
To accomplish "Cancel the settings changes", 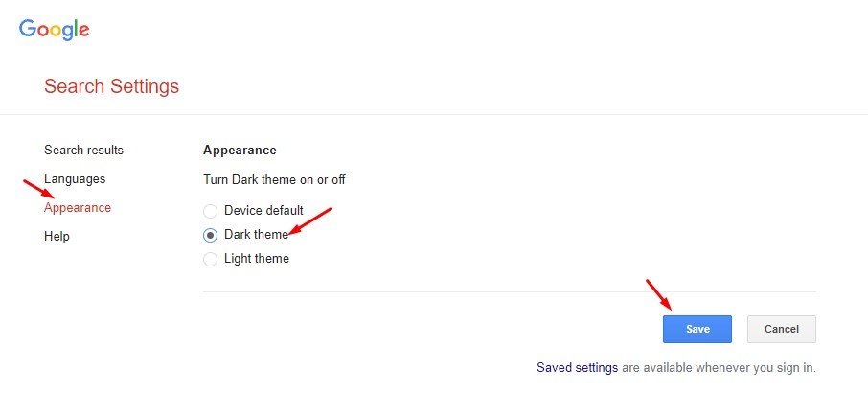I will [x=782, y=329].
